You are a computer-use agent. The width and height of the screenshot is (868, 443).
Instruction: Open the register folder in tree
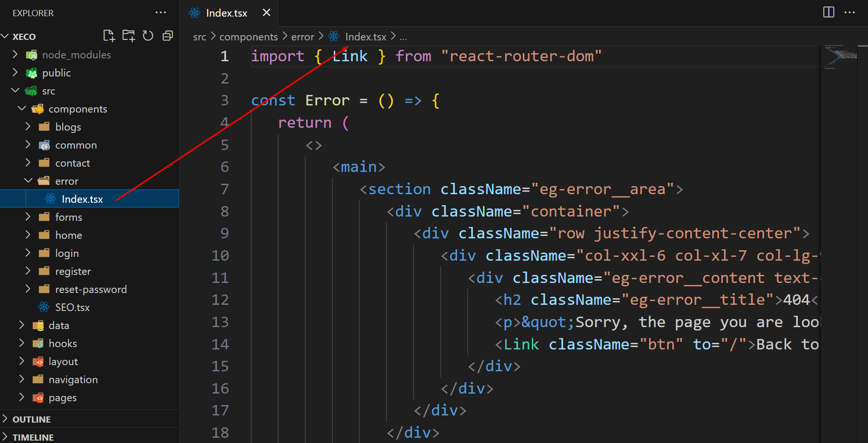[89, 271]
